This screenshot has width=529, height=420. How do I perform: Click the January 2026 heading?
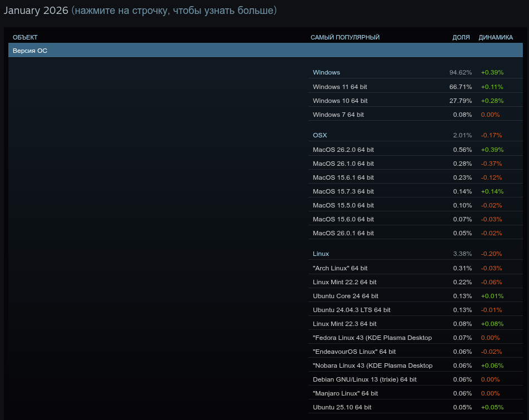point(36,10)
